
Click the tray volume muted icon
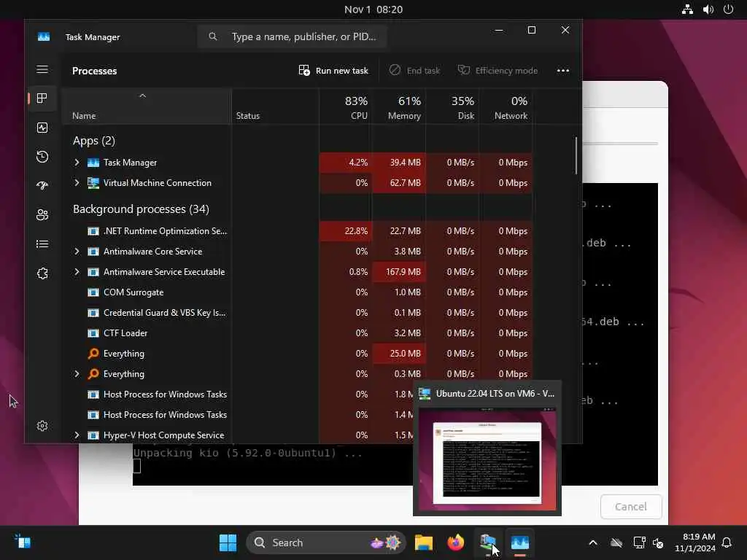pyautogui.click(x=658, y=542)
